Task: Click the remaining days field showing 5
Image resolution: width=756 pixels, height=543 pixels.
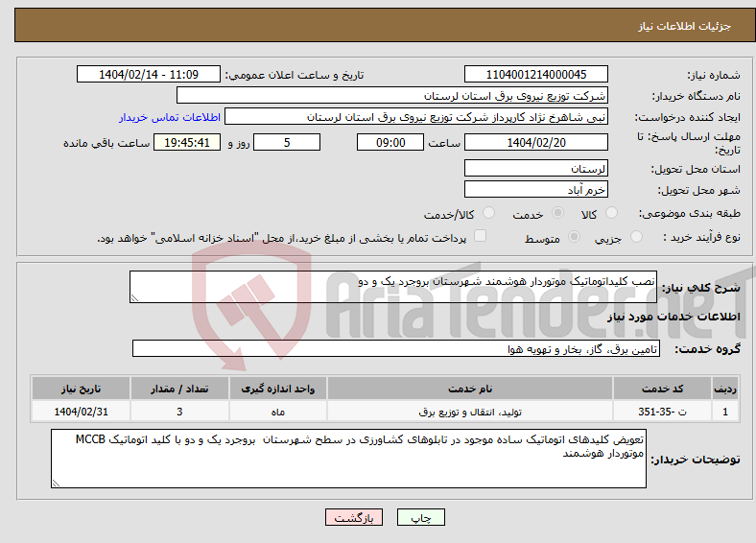Action: pos(287,142)
